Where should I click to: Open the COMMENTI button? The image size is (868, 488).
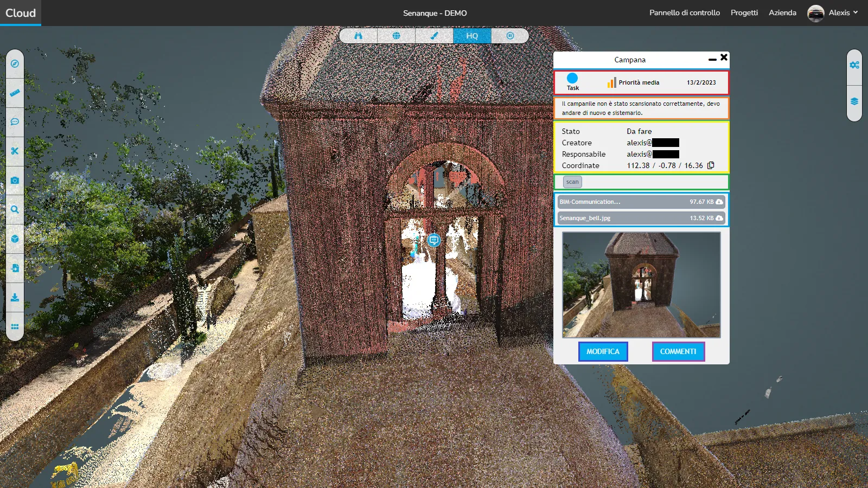(678, 351)
